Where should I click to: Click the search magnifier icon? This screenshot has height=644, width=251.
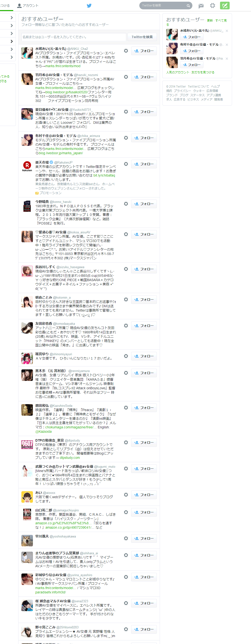pyautogui.click(x=188, y=6)
